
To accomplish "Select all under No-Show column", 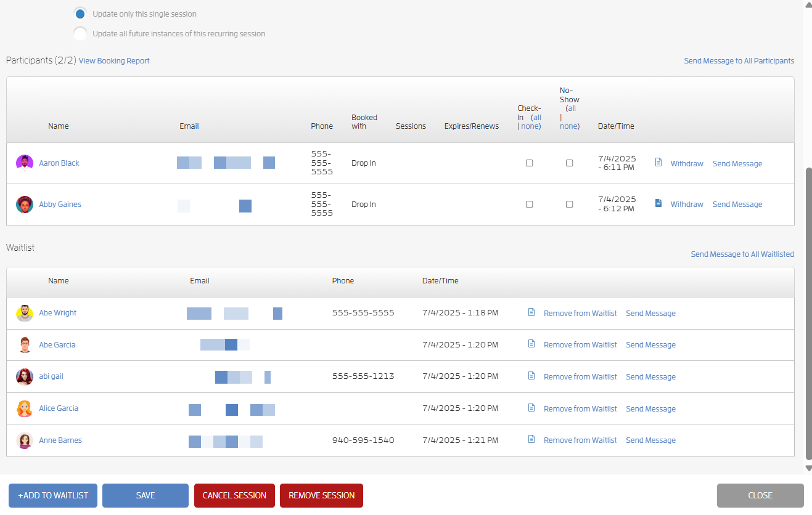I will pyautogui.click(x=572, y=108).
